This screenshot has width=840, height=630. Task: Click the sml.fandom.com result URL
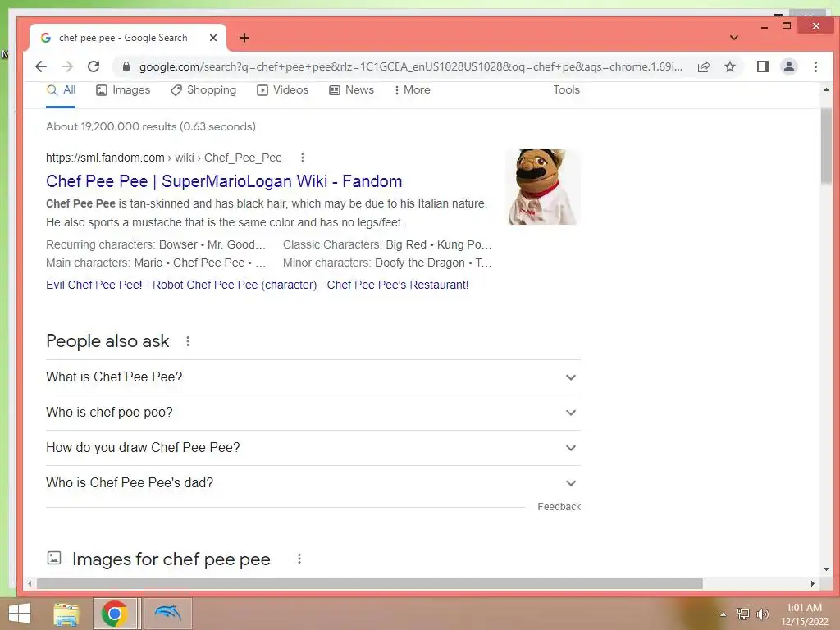pyautogui.click(x=164, y=157)
